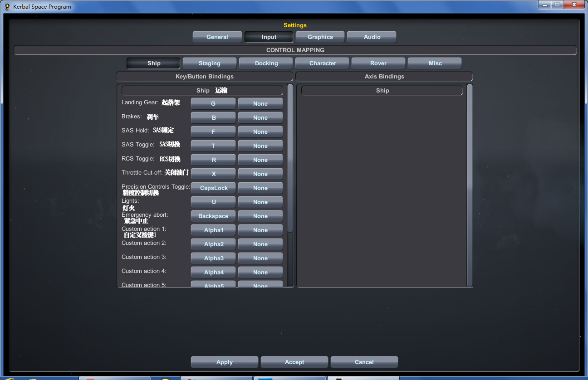Screen dimensions: 588x380
Task: Switch to the Rover control mapping tab
Action: point(378,63)
